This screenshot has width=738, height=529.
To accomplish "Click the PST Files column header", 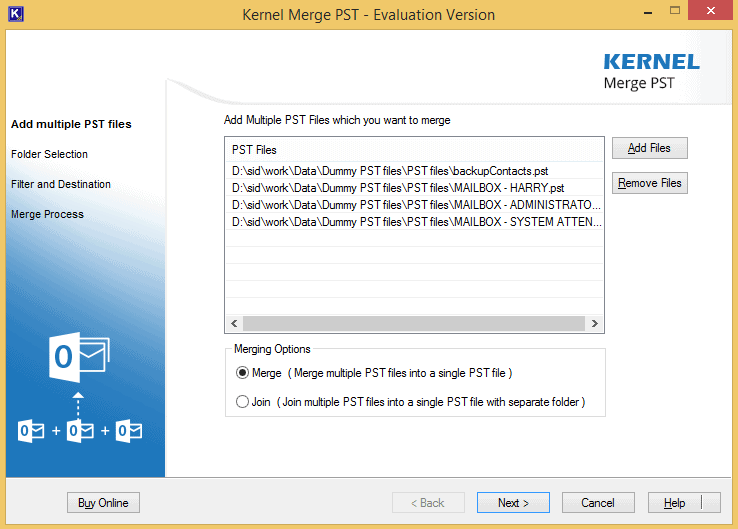I will 414,150.
